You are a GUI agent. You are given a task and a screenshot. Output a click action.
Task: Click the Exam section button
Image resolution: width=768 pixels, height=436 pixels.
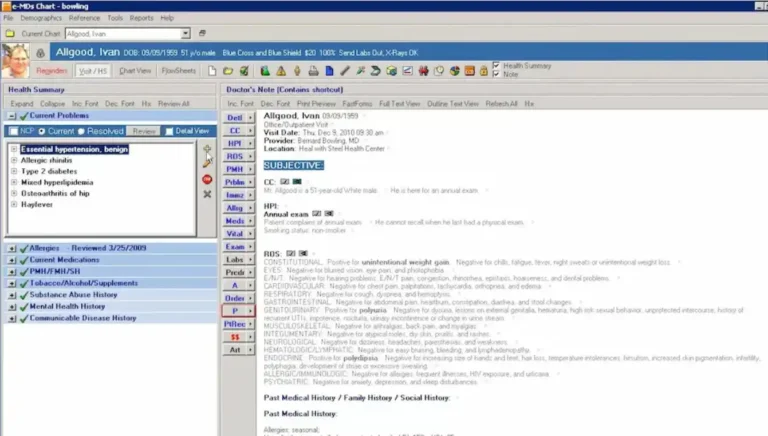point(235,247)
